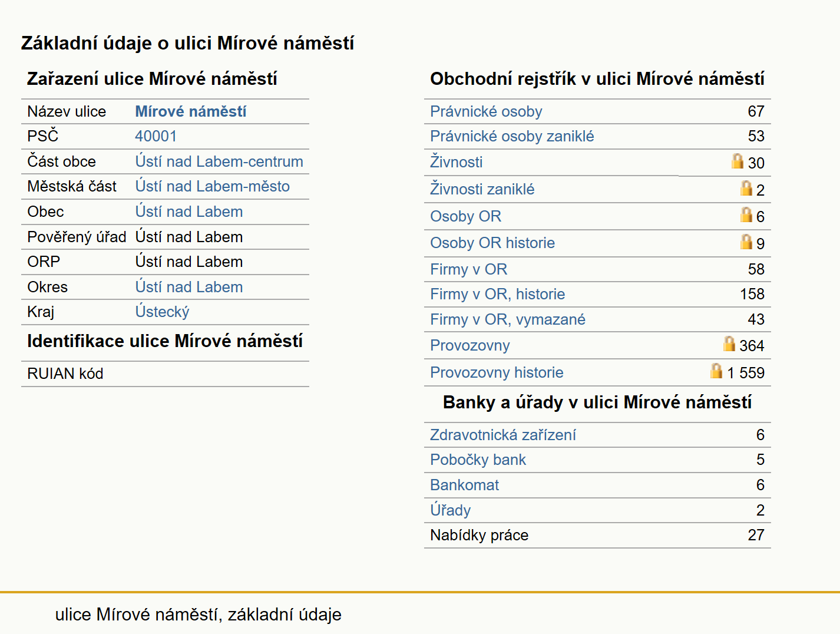Open the Právnické osoby link
This screenshot has height=634, width=840.
(x=486, y=111)
